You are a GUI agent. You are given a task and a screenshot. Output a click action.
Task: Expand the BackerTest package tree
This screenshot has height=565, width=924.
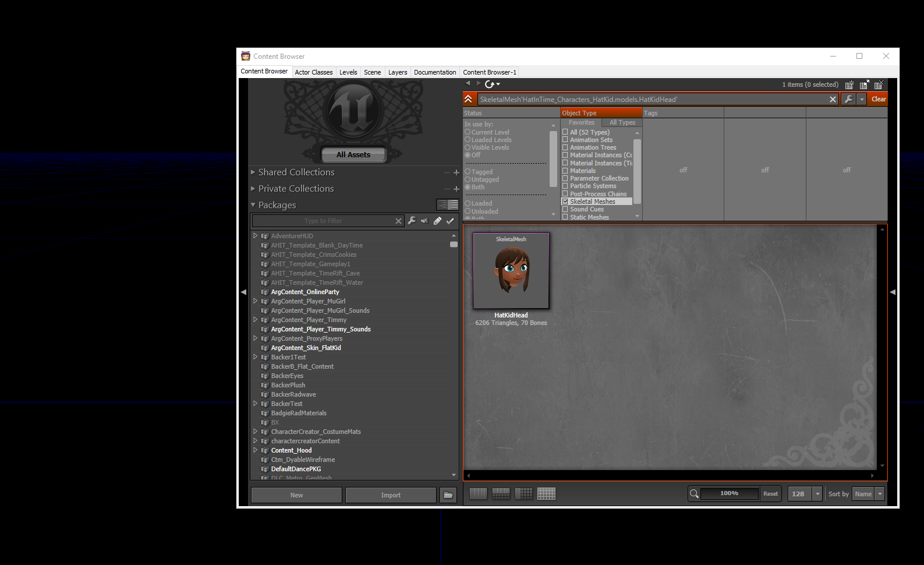[255, 404]
